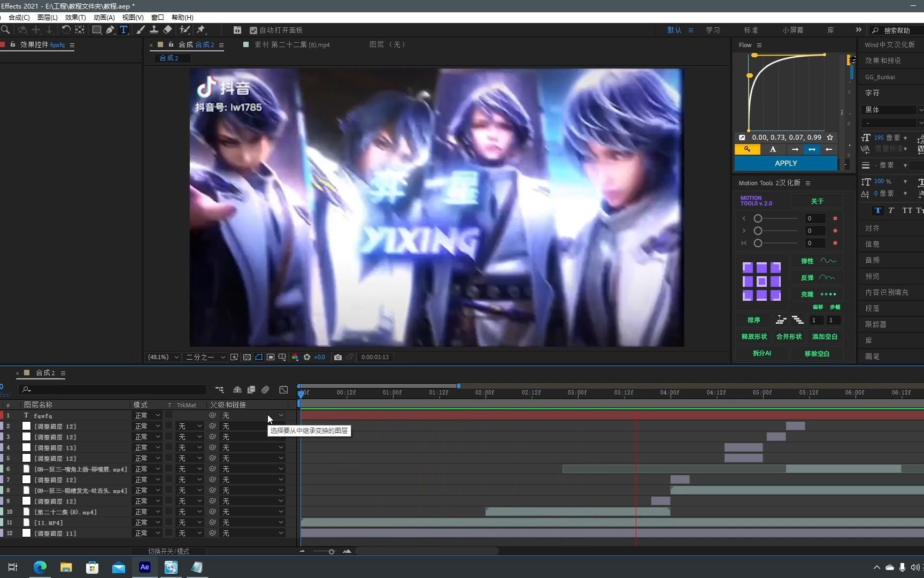Image resolution: width=924 pixels, height=578 pixels.
Task: Click the first Motion Tools ease-in slider
Action: click(x=775, y=218)
